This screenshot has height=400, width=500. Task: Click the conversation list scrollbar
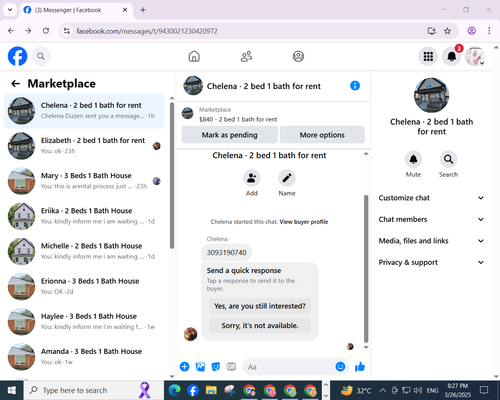click(x=172, y=175)
